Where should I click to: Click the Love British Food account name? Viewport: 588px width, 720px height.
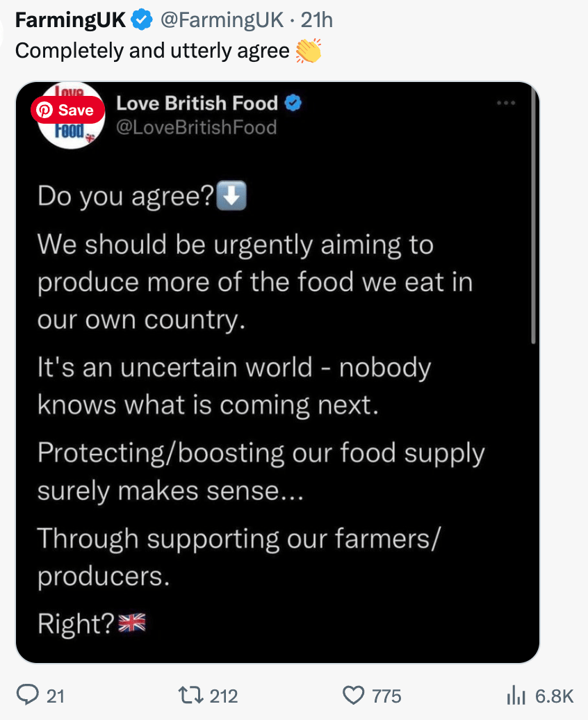coord(197,104)
